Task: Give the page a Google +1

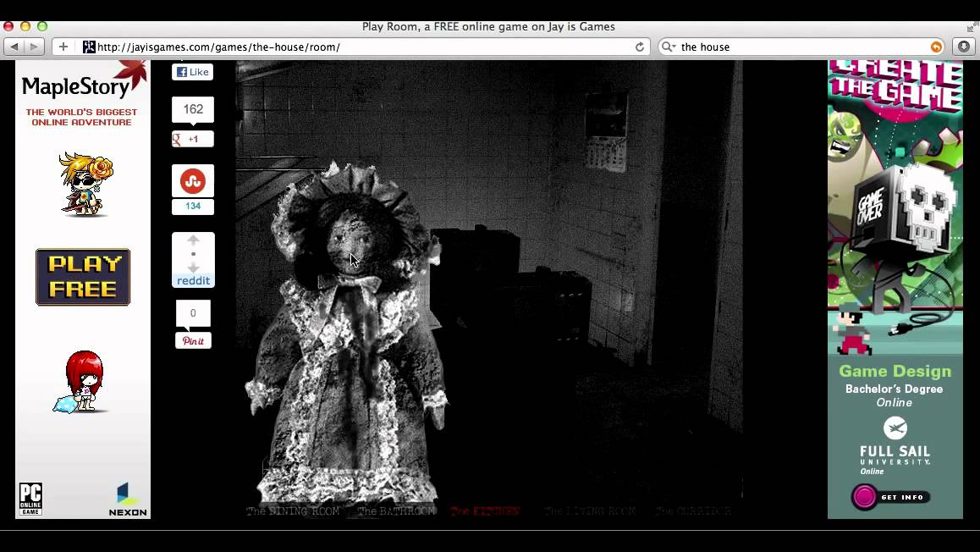Action: (192, 139)
